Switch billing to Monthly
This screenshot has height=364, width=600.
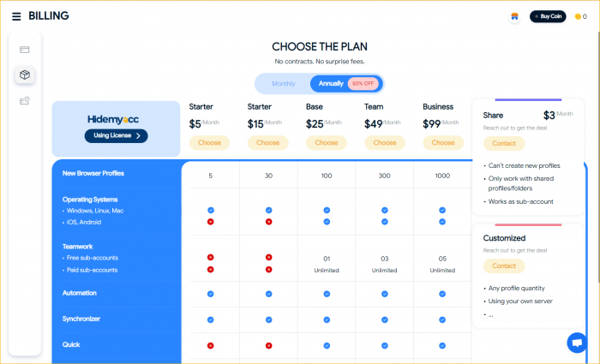[283, 84]
